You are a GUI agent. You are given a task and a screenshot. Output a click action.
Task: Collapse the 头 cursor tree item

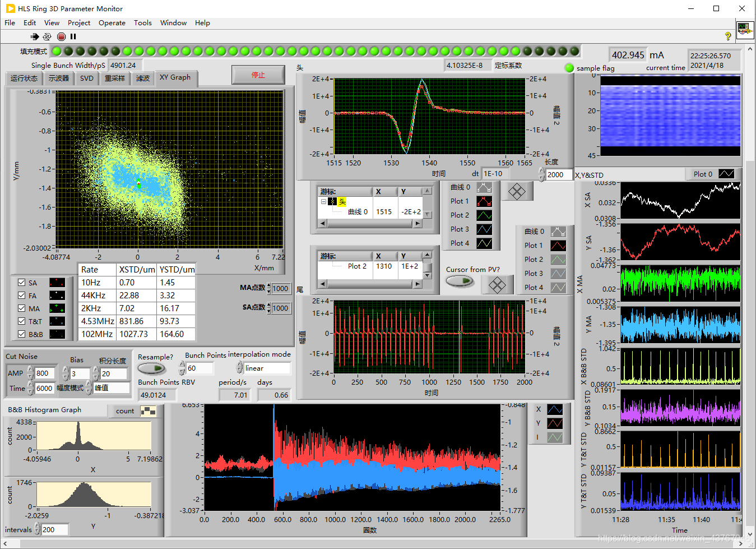point(323,201)
